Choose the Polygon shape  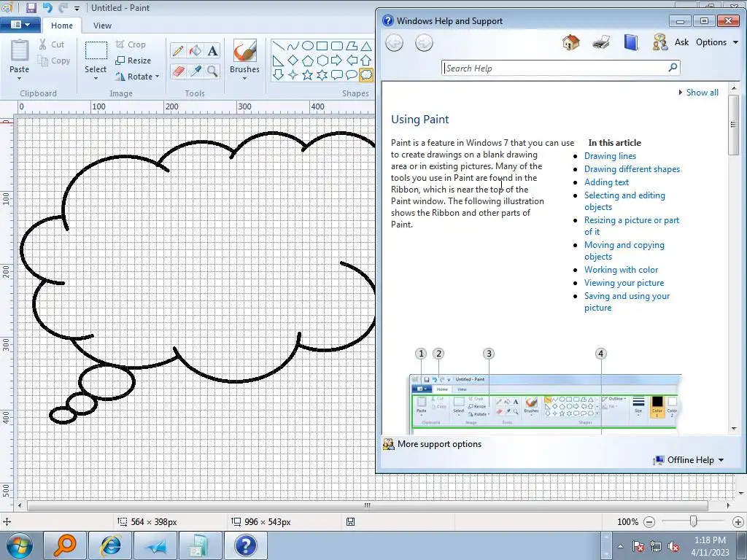click(352, 46)
